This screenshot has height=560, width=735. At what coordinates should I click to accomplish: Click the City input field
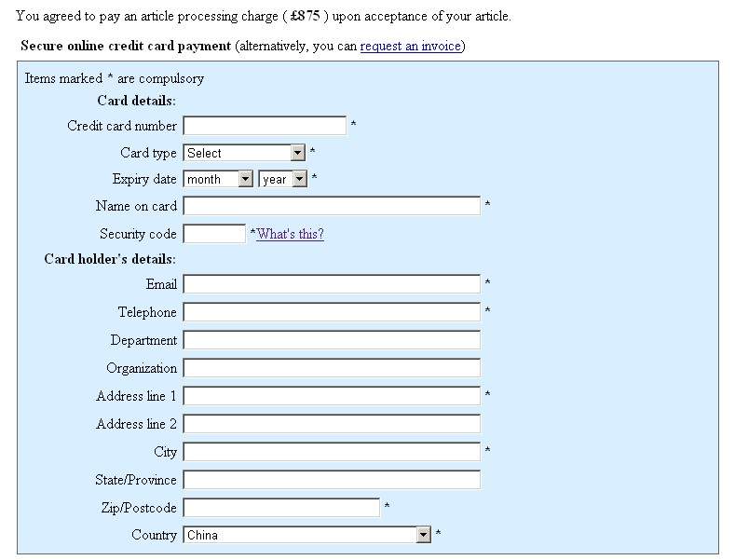tap(332, 452)
